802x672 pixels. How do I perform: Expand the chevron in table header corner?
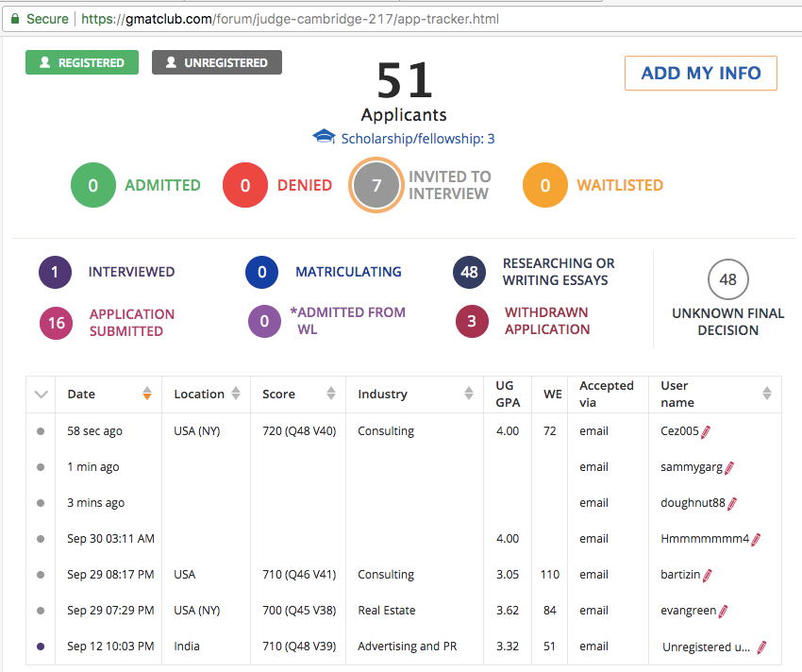point(41,395)
